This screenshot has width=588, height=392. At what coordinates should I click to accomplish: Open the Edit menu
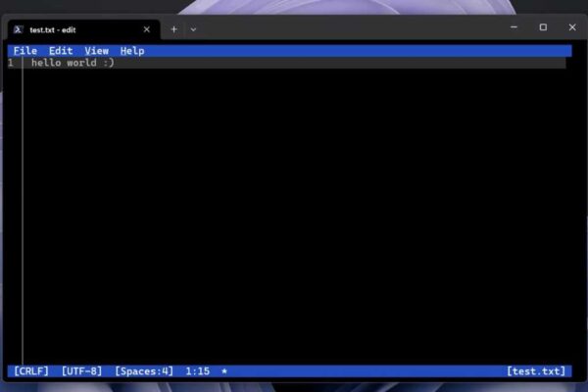61,51
